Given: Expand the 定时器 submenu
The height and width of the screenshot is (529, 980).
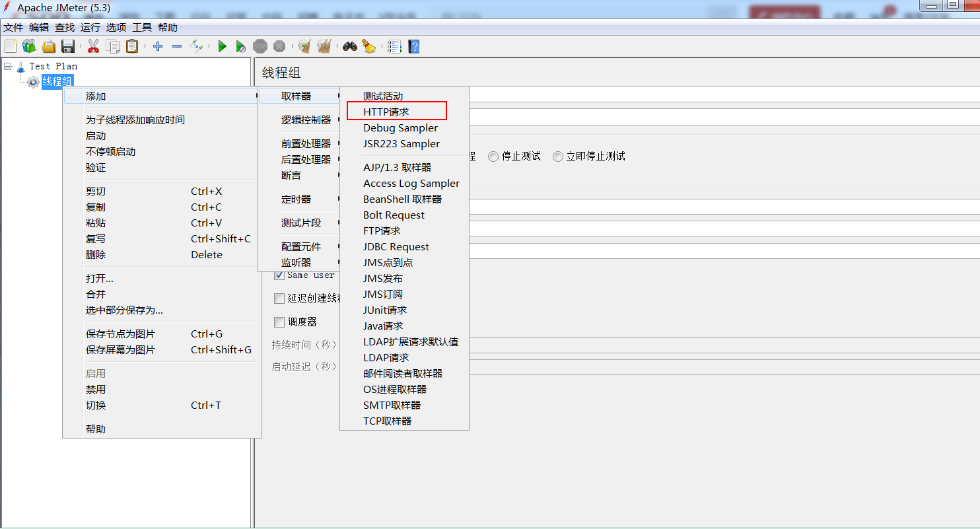Looking at the screenshot, I should point(299,199).
